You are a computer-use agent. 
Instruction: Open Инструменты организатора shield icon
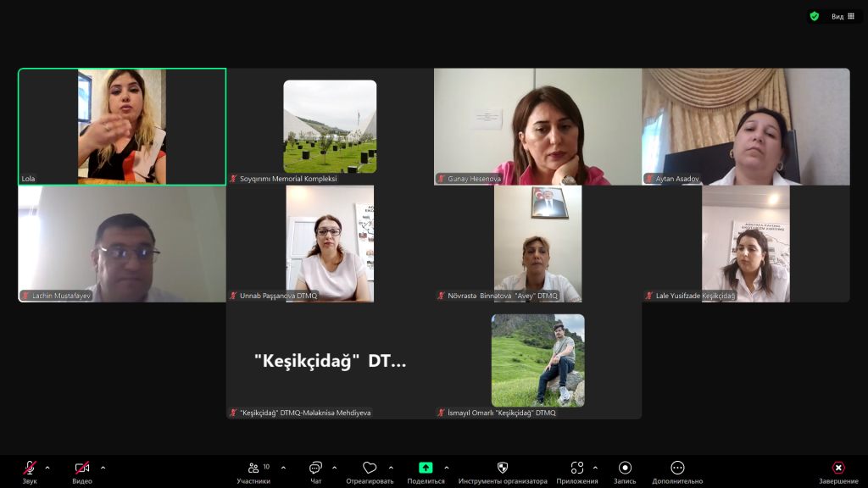click(x=503, y=472)
